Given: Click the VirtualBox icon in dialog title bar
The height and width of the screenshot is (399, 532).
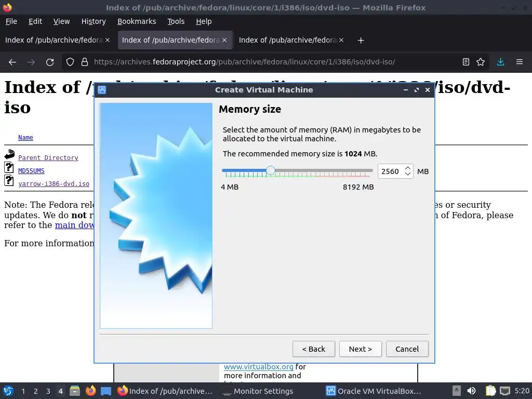Looking at the screenshot, I should (102, 90).
